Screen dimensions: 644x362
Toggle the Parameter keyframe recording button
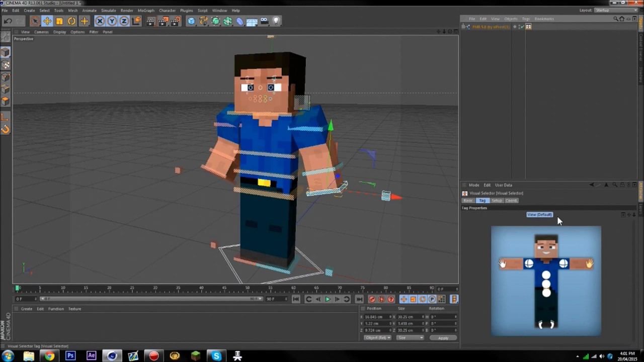click(432, 299)
